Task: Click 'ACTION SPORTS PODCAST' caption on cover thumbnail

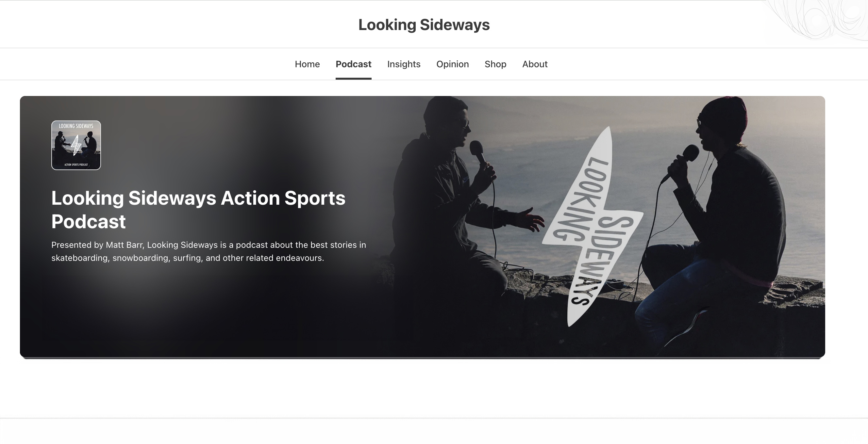Action: pyautogui.click(x=76, y=165)
